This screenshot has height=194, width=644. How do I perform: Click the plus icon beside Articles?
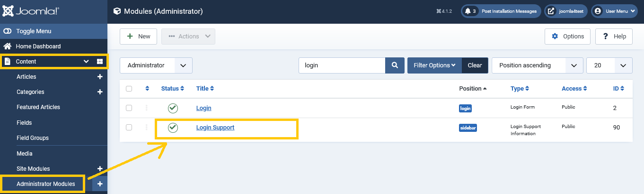[100, 77]
